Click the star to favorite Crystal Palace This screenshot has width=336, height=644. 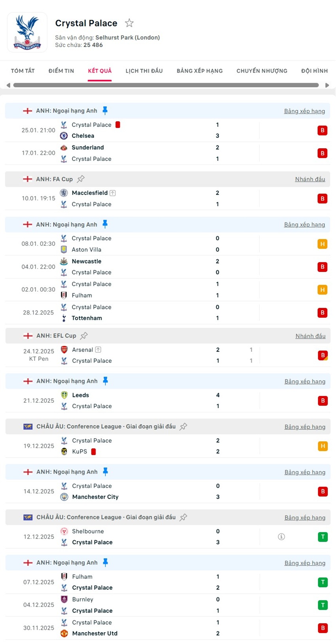tap(129, 23)
